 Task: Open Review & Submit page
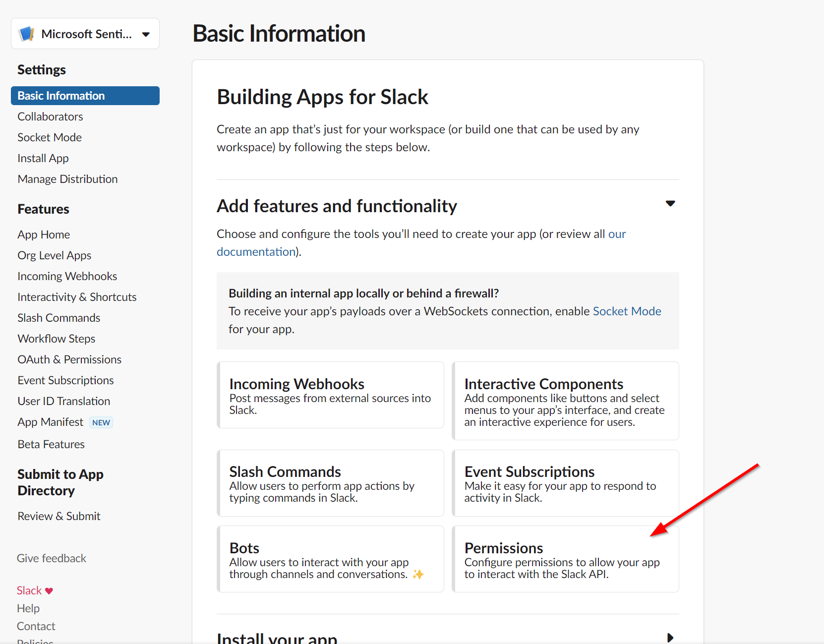coord(59,516)
